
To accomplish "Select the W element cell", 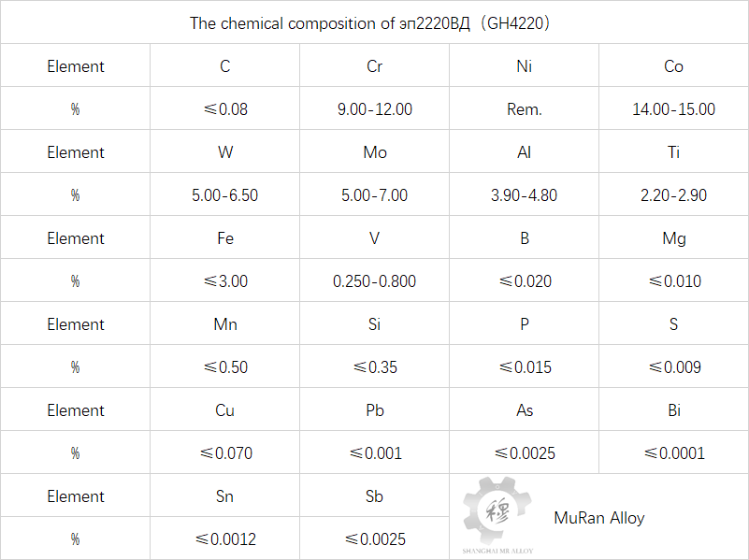I will [x=224, y=152].
